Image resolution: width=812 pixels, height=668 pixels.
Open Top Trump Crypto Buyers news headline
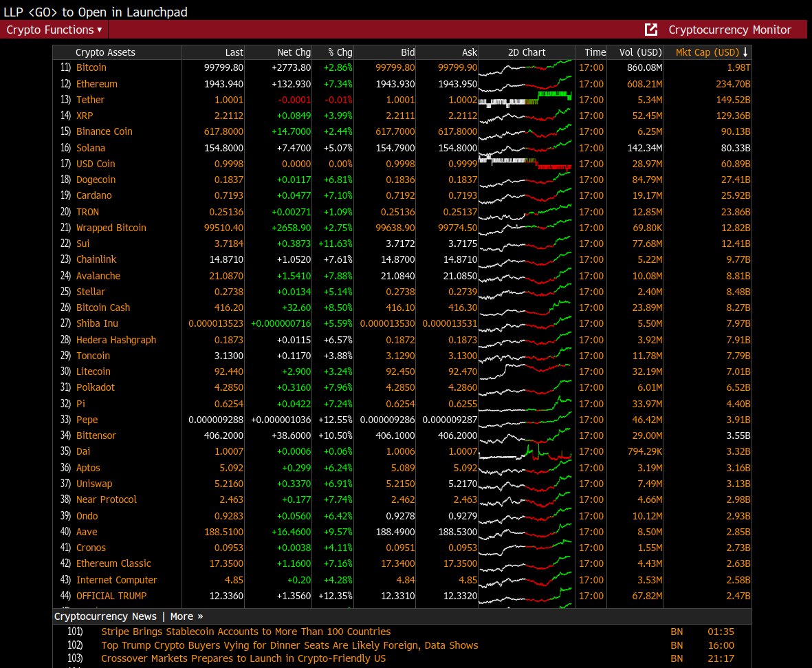coord(289,645)
